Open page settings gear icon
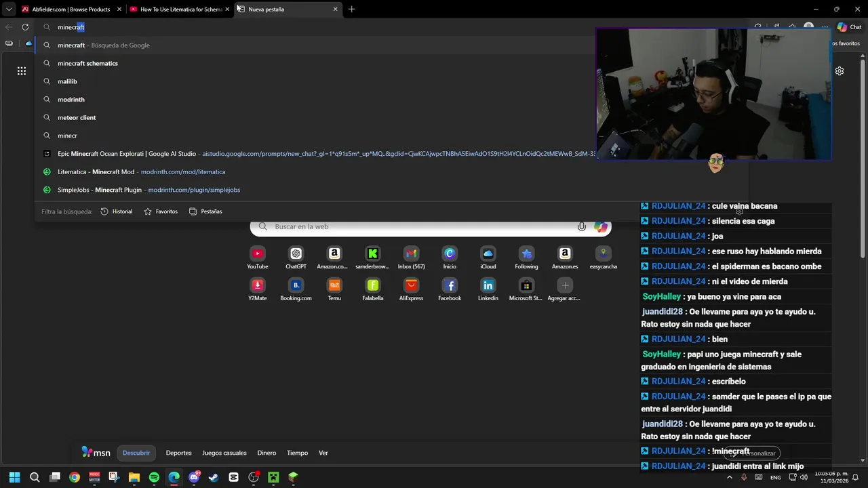 click(x=840, y=70)
